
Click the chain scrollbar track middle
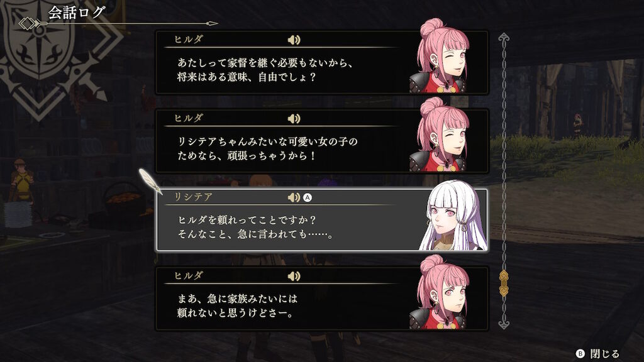(x=504, y=180)
